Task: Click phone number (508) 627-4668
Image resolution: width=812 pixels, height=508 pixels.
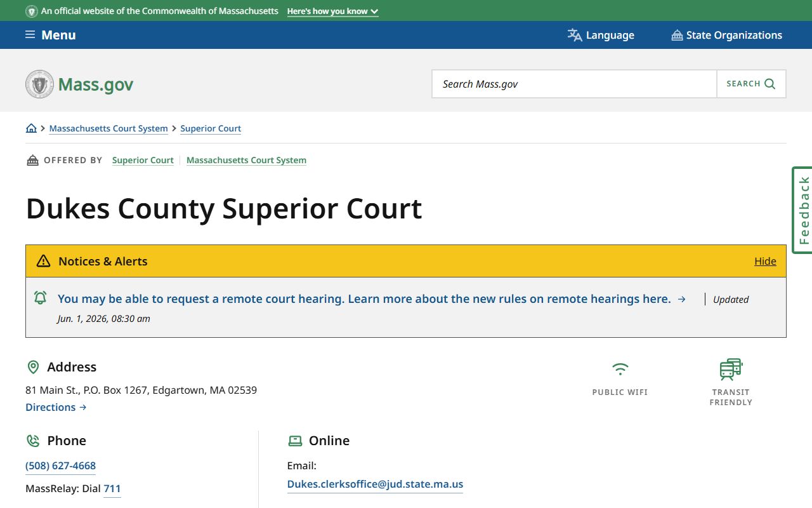Action: 60,465
